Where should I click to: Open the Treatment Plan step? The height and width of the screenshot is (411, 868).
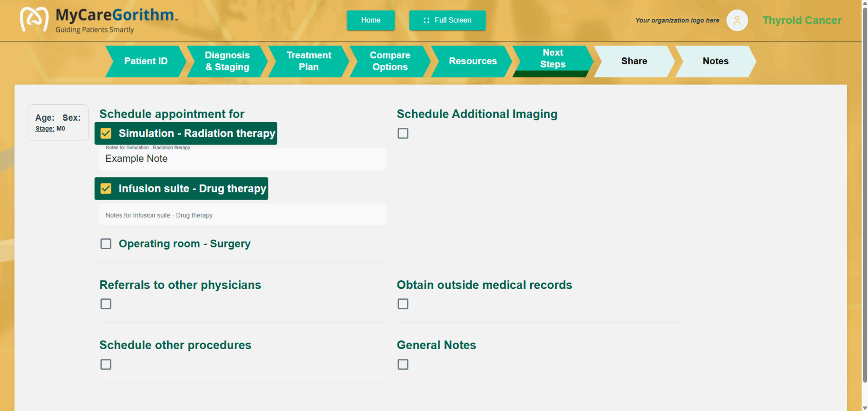point(309,61)
